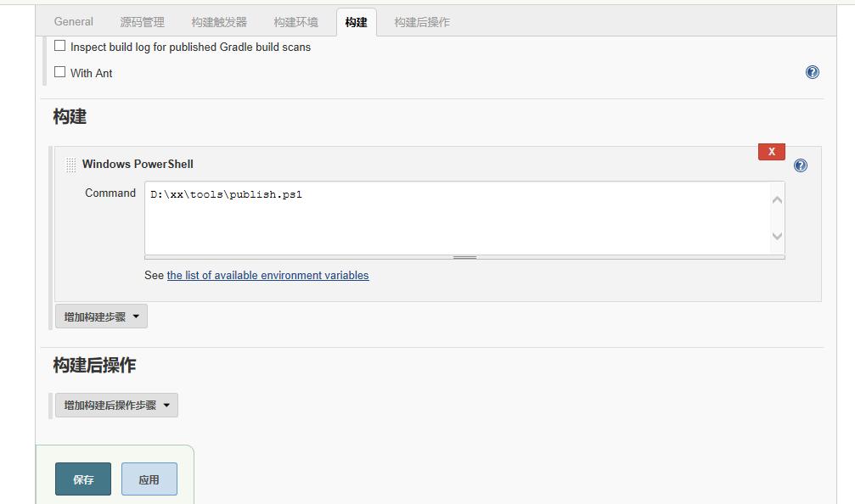Check the With Ant option

tap(60, 72)
